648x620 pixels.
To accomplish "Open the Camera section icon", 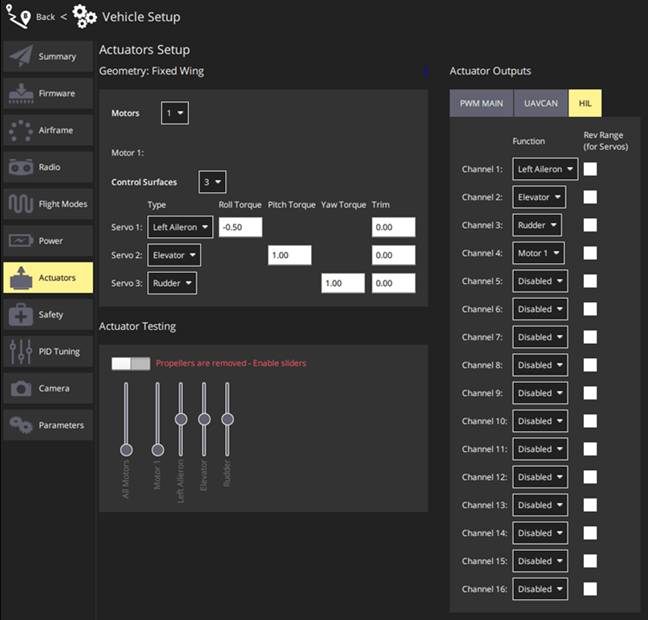I will point(21,389).
